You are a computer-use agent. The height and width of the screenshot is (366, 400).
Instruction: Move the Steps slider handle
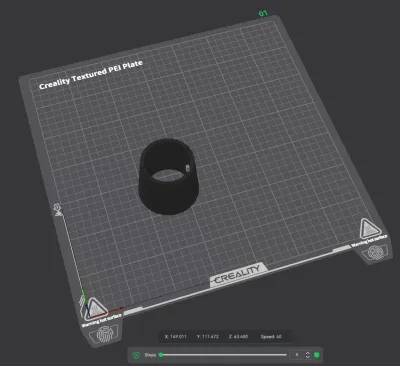161,355
